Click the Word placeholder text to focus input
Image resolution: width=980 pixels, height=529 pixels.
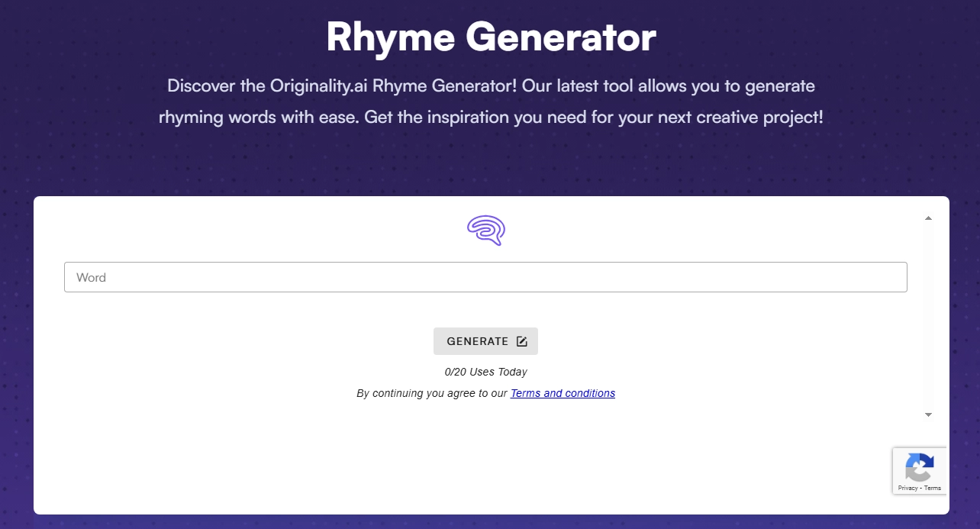(91, 277)
